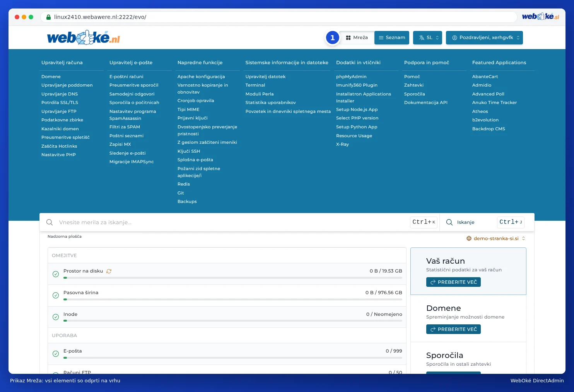Open the Select PHP version link
The height and width of the screenshot is (392, 574).
coord(357,118)
